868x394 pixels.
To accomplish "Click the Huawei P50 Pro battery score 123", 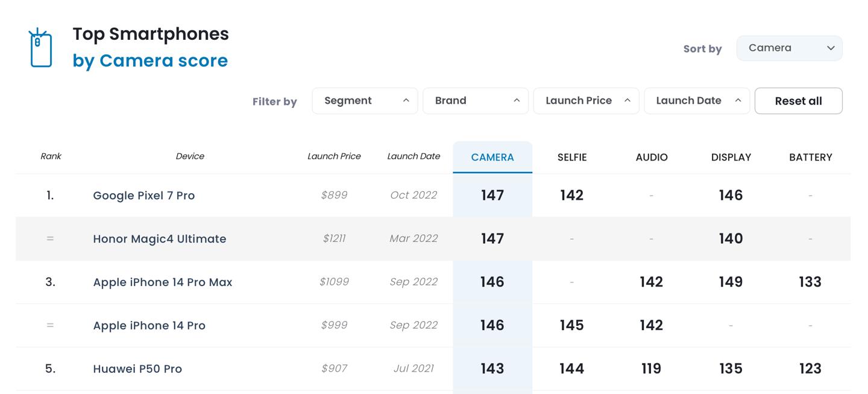I will tap(810, 369).
